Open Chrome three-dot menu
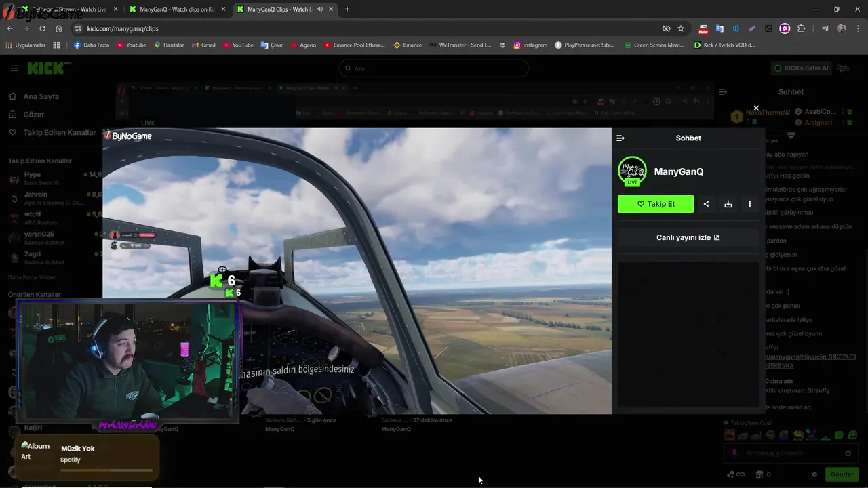The height and width of the screenshot is (488, 868). [x=858, y=28]
